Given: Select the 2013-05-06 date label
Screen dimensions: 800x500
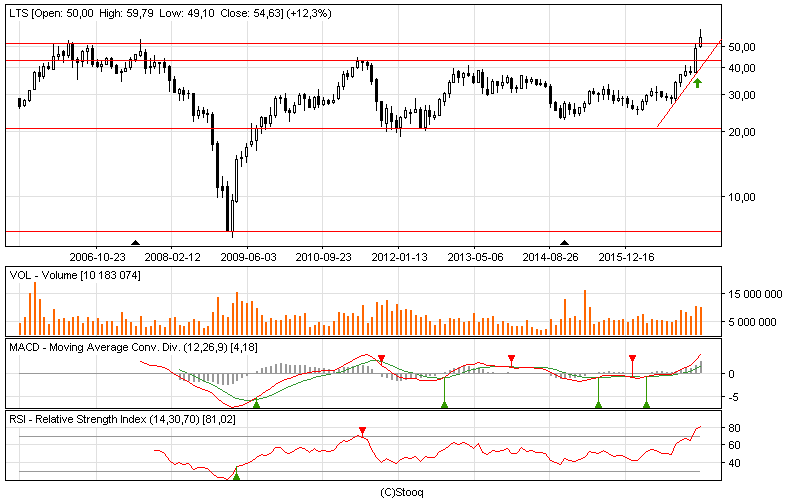Looking at the screenshot, I should [475, 257].
